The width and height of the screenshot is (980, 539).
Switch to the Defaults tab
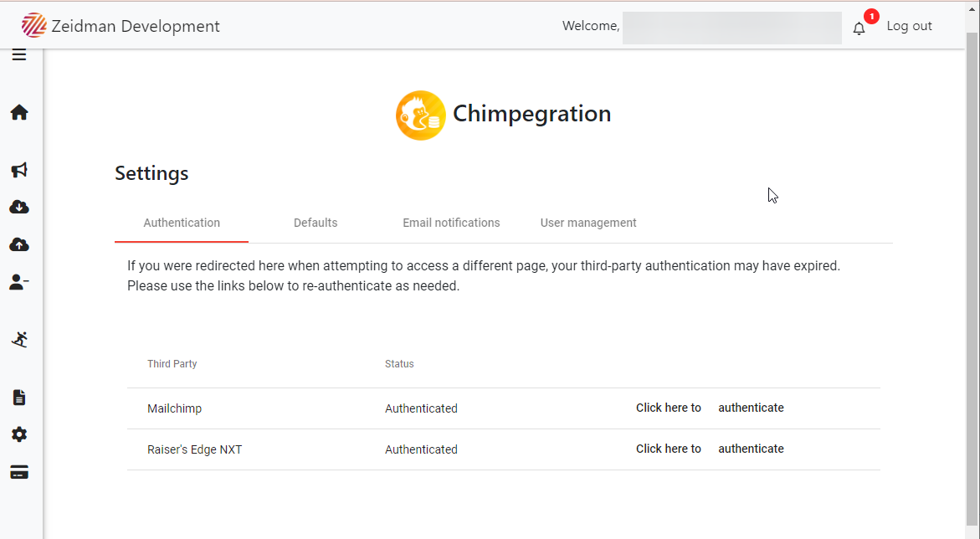[x=316, y=223]
